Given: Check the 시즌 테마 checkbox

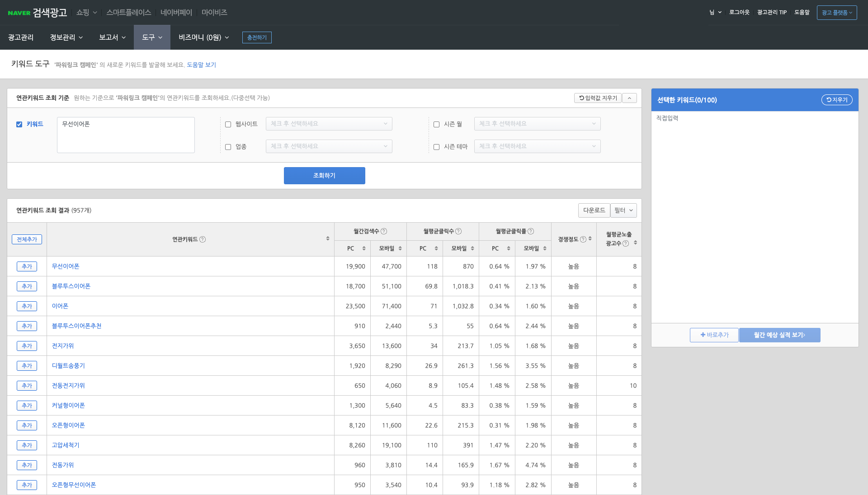Looking at the screenshot, I should click(436, 147).
